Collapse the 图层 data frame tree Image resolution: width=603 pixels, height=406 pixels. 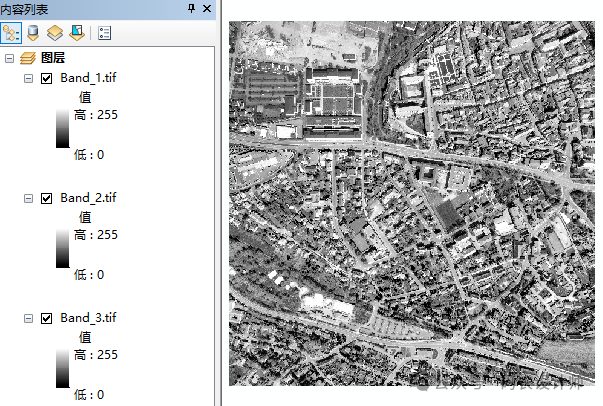10,59
